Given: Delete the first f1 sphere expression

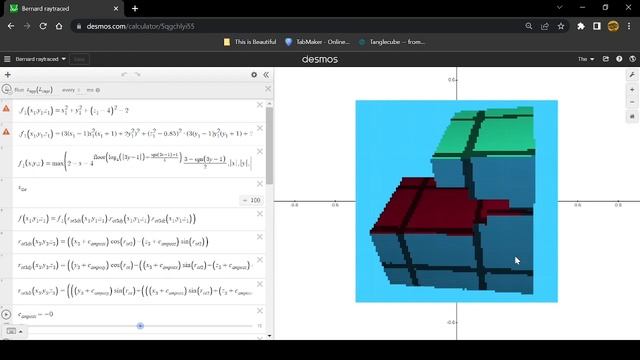Looking at the screenshot, I should pyautogui.click(x=260, y=105).
